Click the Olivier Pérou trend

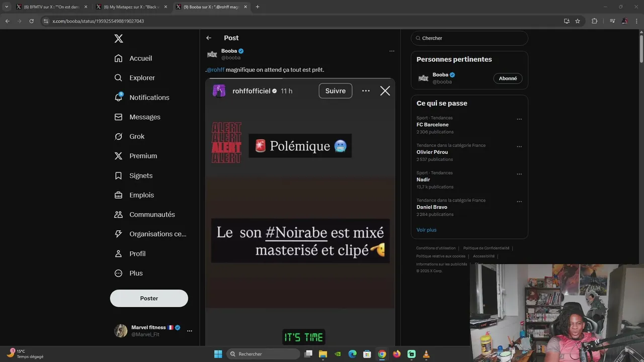pos(432,152)
